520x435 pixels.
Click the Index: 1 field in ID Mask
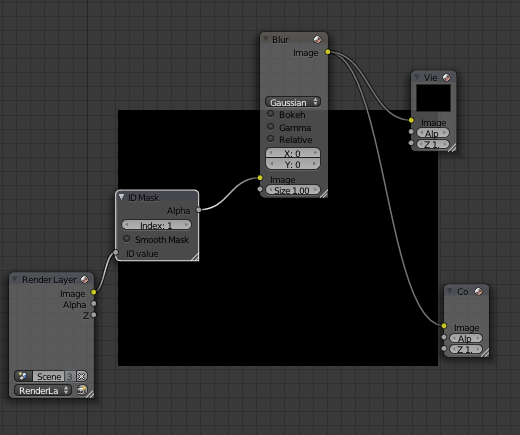(x=156, y=225)
